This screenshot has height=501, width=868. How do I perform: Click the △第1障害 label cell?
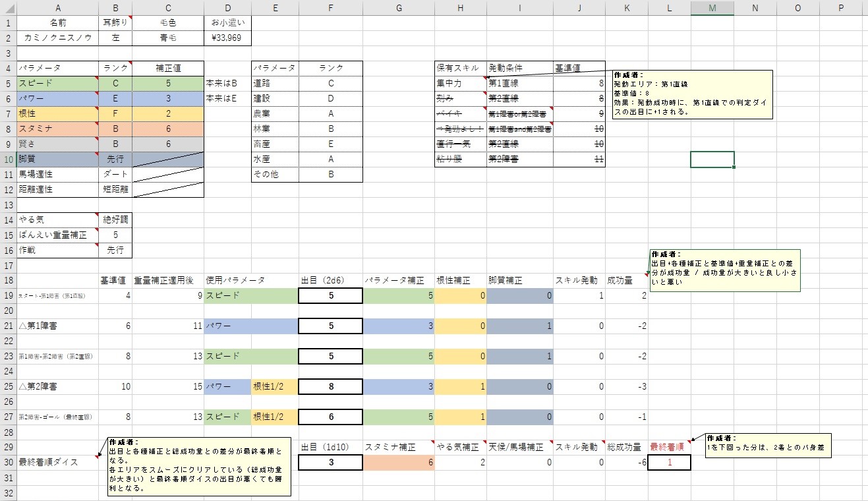(x=57, y=326)
